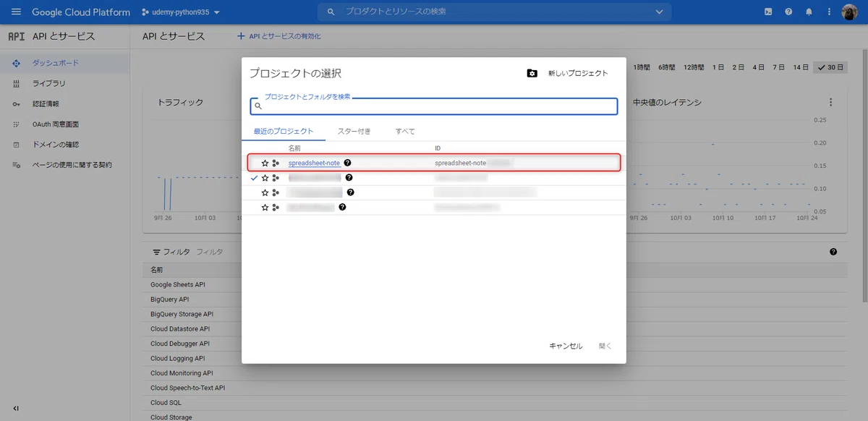
Task: Star the third project in the list
Action: click(x=265, y=193)
